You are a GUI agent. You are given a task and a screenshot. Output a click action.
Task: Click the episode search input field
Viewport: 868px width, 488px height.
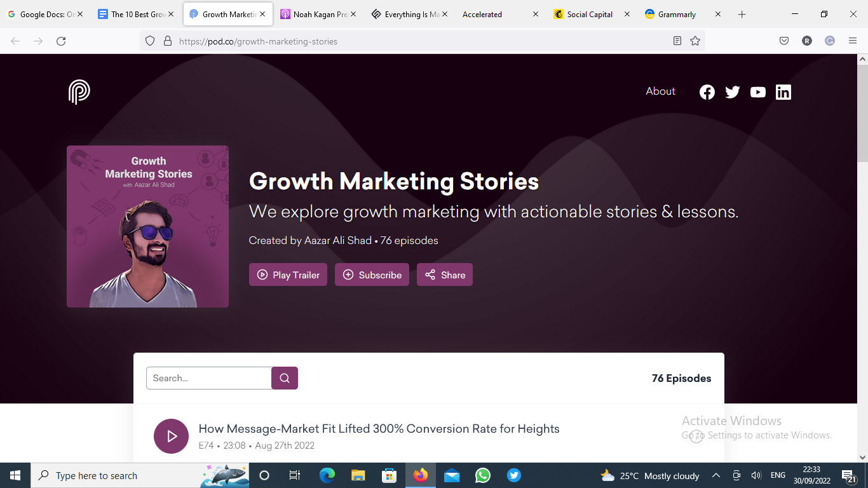[x=209, y=378]
